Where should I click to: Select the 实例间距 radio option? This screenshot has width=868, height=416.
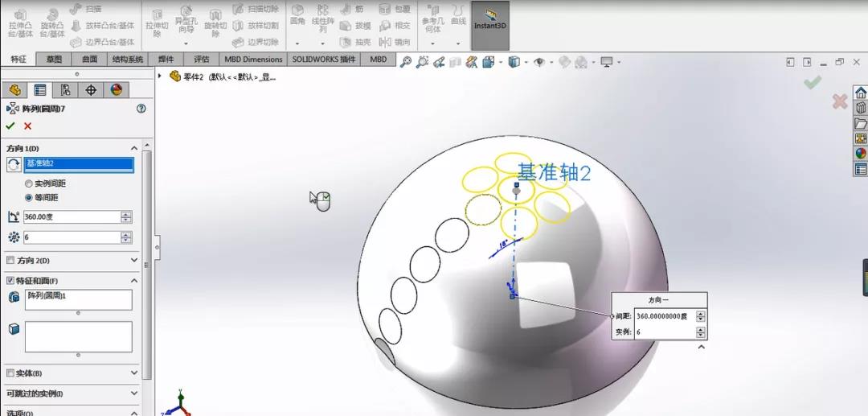coord(29,183)
